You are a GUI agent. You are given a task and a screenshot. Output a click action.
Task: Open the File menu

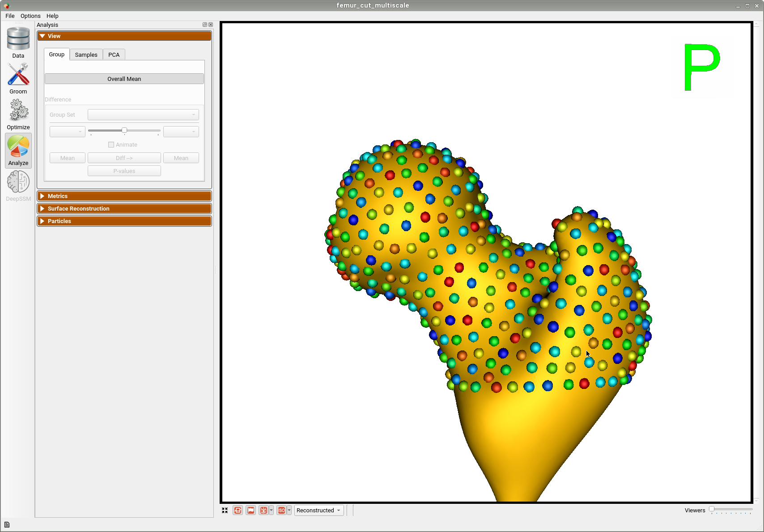[x=10, y=16]
